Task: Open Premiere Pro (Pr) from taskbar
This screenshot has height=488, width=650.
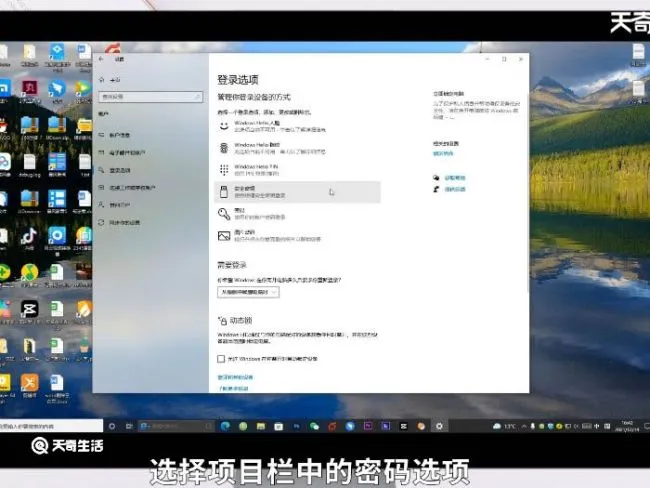Action: click(x=368, y=426)
